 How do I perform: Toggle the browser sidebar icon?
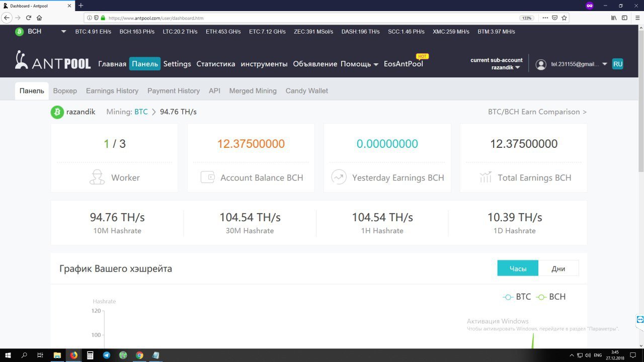(x=624, y=18)
